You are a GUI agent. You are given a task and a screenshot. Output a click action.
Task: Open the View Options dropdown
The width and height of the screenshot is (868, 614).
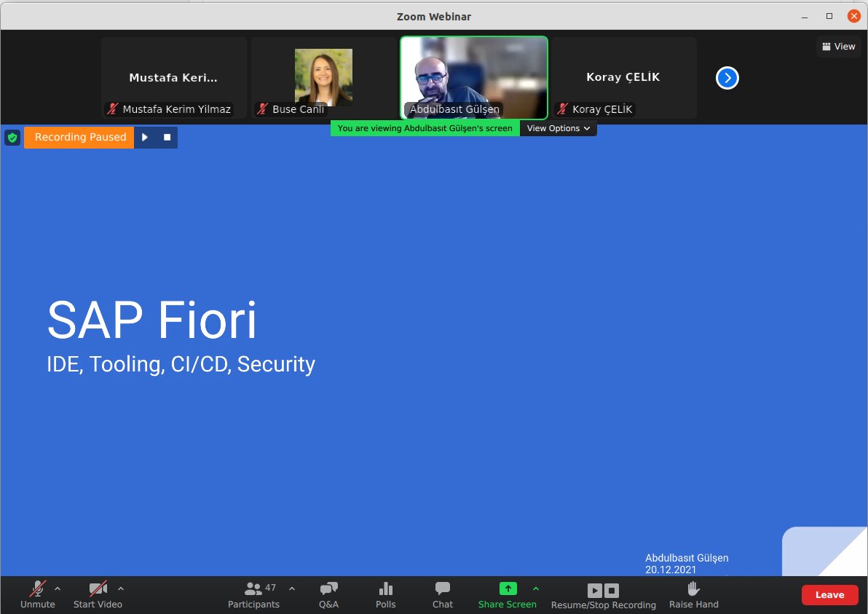pos(558,128)
